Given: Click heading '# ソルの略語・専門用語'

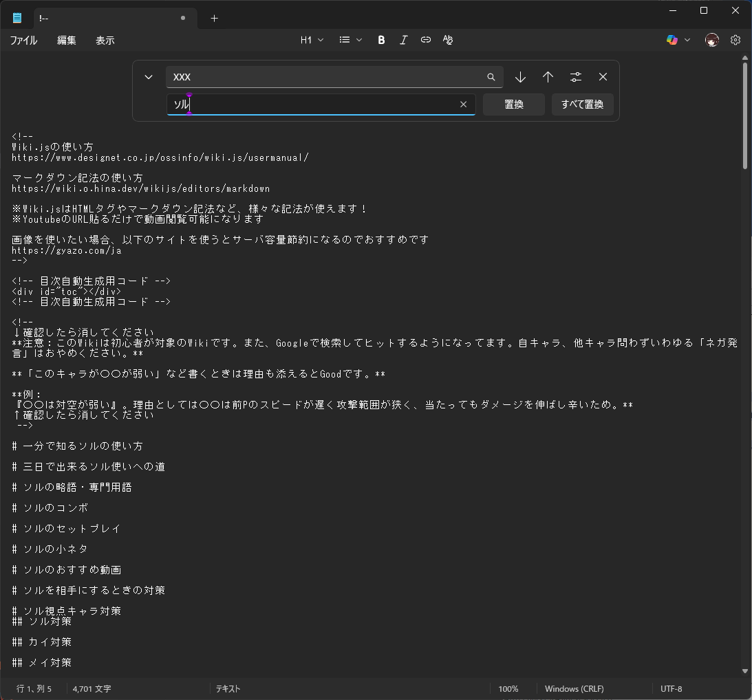Looking at the screenshot, I should click(72, 488).
